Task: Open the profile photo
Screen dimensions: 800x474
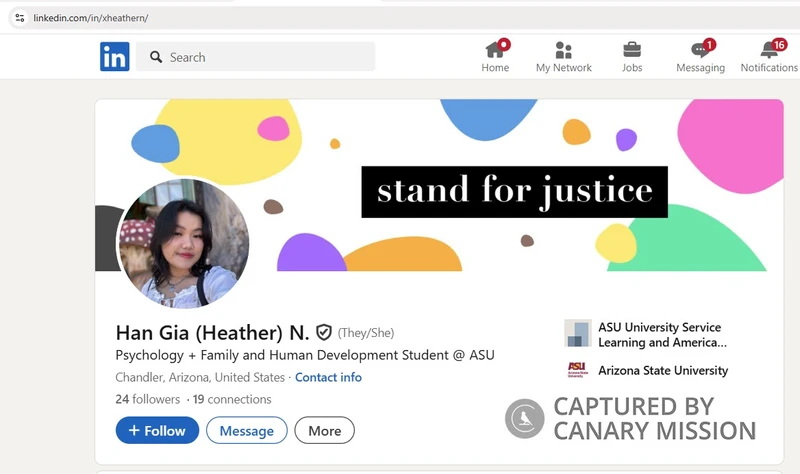Action: (x=184, y=243)
